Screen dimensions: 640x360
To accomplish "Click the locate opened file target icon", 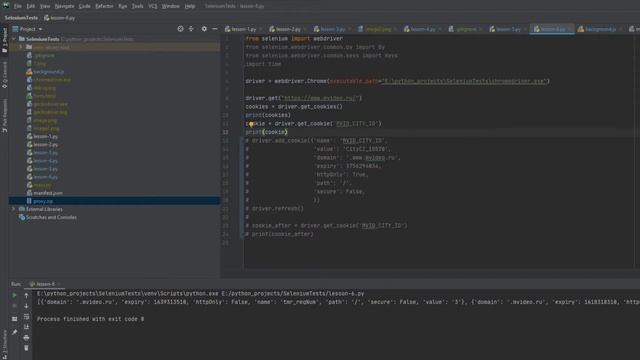I will [x=180, y=29].
